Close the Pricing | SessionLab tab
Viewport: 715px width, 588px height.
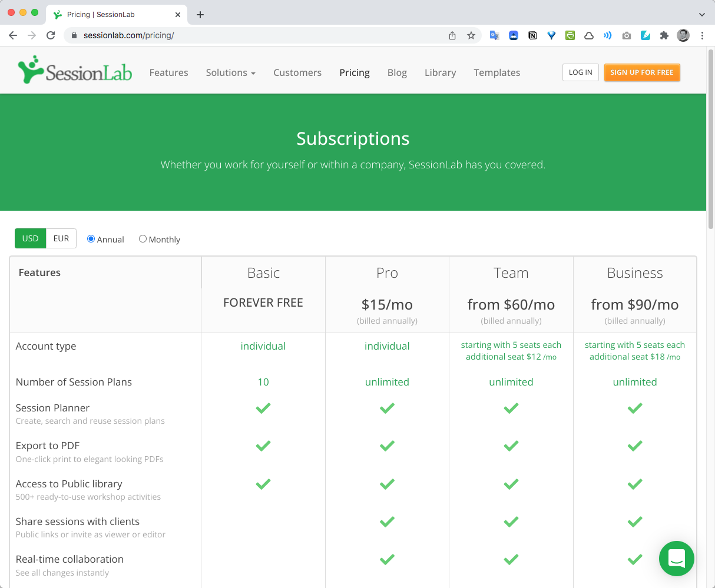coord(178,14)
